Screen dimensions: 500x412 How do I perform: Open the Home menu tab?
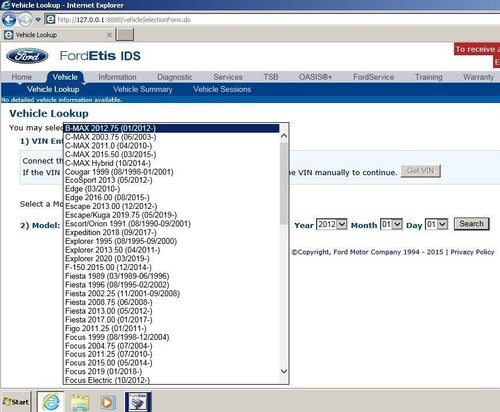click(x=22, y=77)
